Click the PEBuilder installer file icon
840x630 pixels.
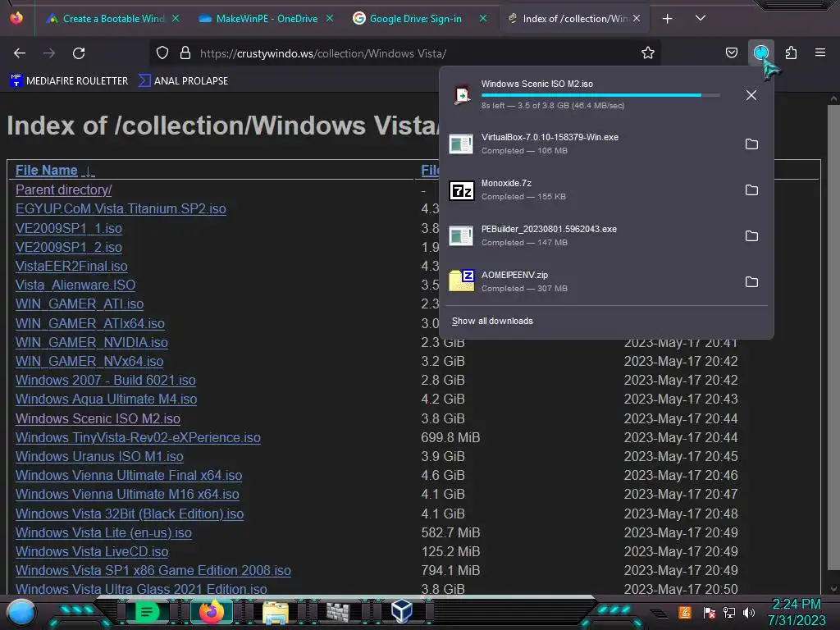coord(461,235)
